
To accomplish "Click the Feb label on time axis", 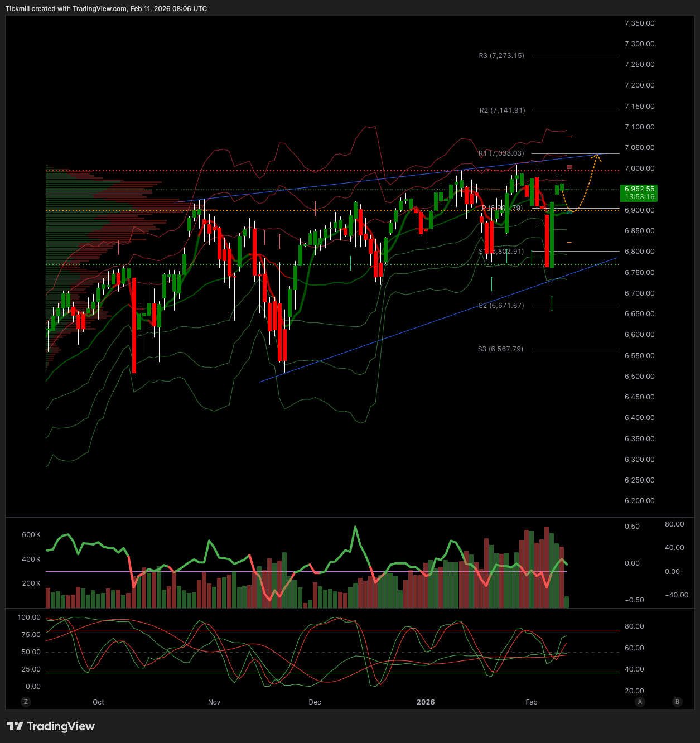I will point(532,702).
